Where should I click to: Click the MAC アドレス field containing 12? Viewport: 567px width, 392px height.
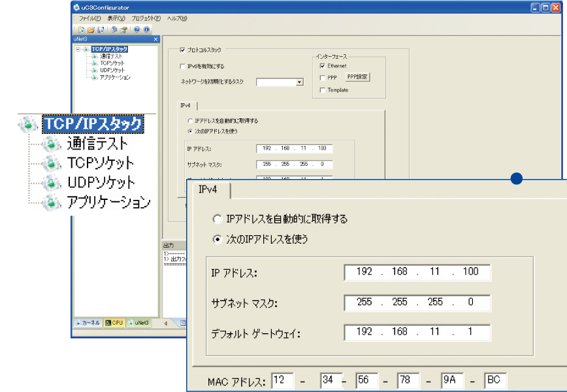(282, 380)
